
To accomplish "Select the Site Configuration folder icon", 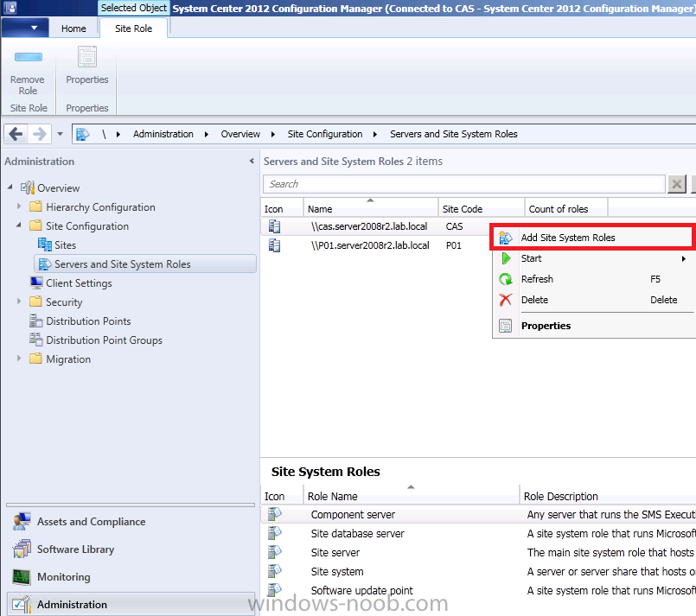I will tap(35, 225).
